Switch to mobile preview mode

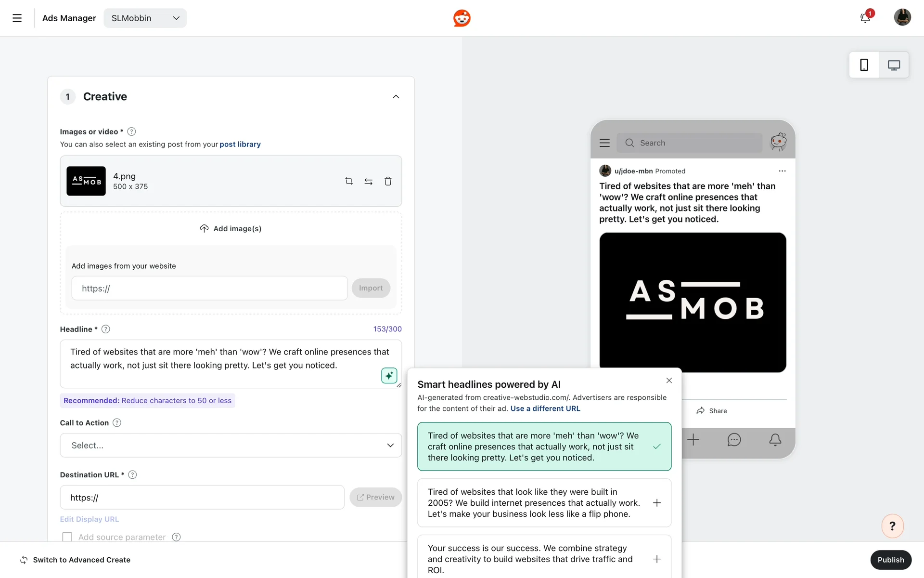click(x=864, y=65)
